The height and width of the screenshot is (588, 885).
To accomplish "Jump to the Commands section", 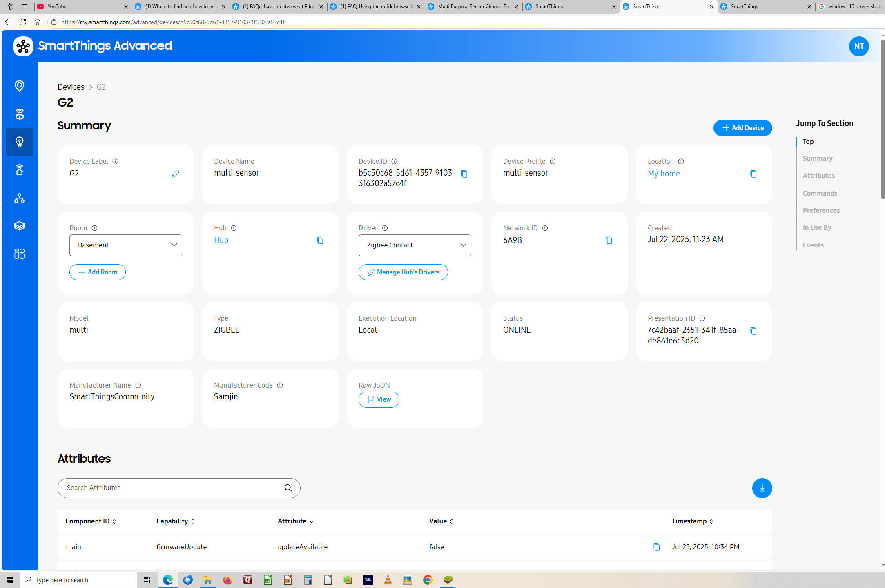I will (820, 193).
